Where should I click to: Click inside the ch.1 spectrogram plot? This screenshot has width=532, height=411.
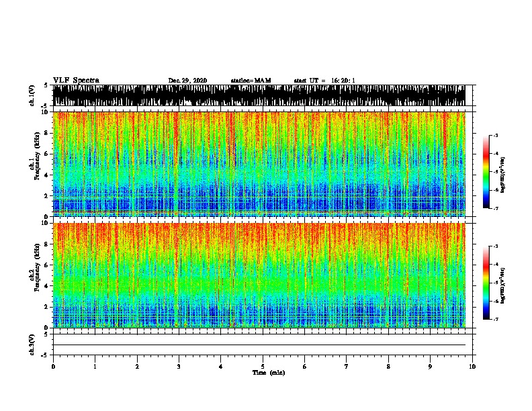coord(259,164)
